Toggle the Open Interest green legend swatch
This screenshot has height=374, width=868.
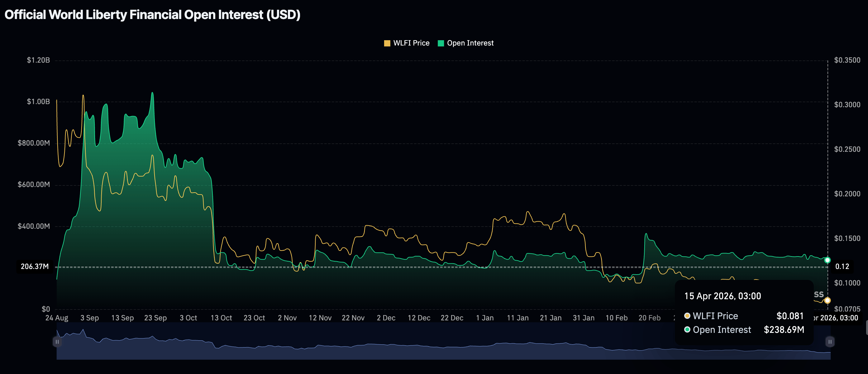click(441, 43)
